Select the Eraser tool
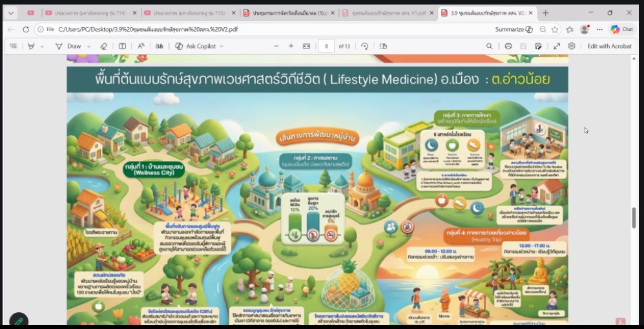644x329 pixels. [x=104, y=46]
